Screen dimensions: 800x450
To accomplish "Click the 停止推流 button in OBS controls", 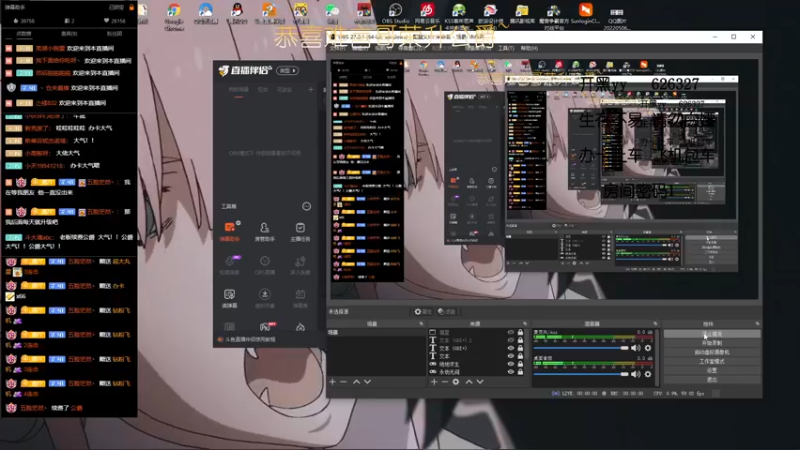I will pyautogui.click(x=712, y=334).
